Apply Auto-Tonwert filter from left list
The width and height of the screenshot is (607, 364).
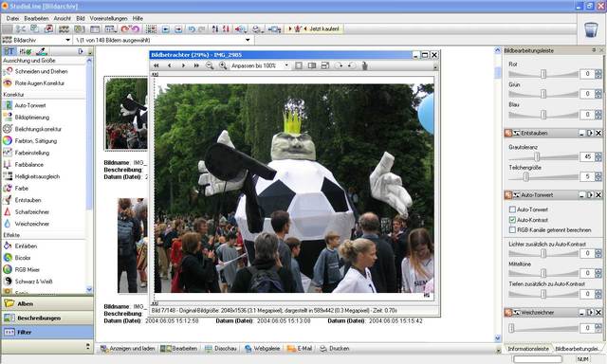(25, 105)
